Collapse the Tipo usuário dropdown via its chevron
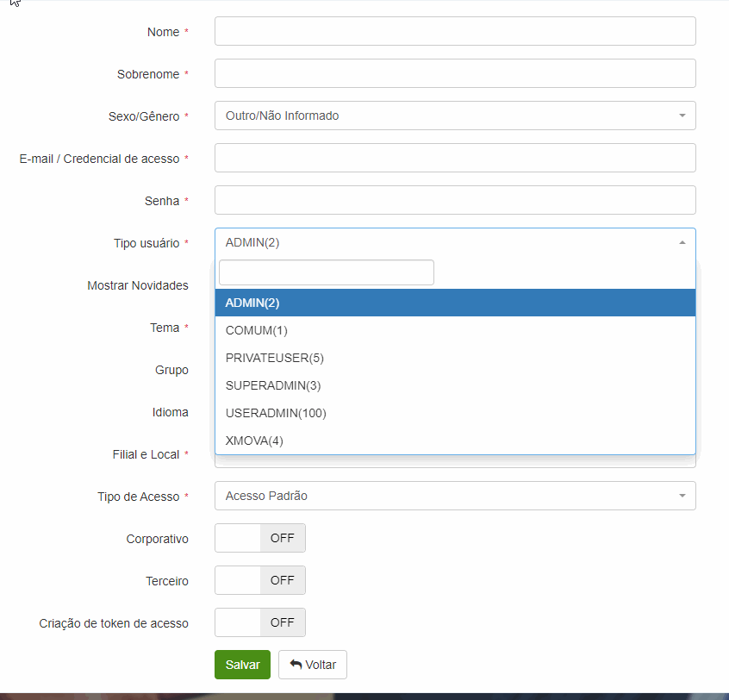 pos(683,242)
